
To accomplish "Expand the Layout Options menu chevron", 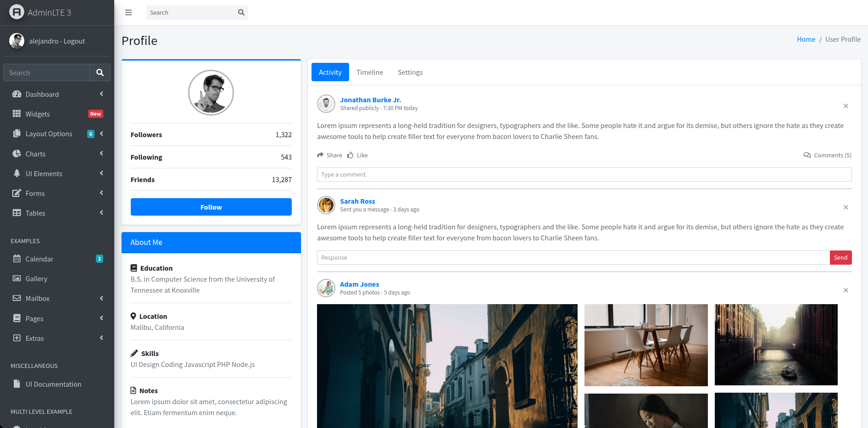I will (101, 133).
